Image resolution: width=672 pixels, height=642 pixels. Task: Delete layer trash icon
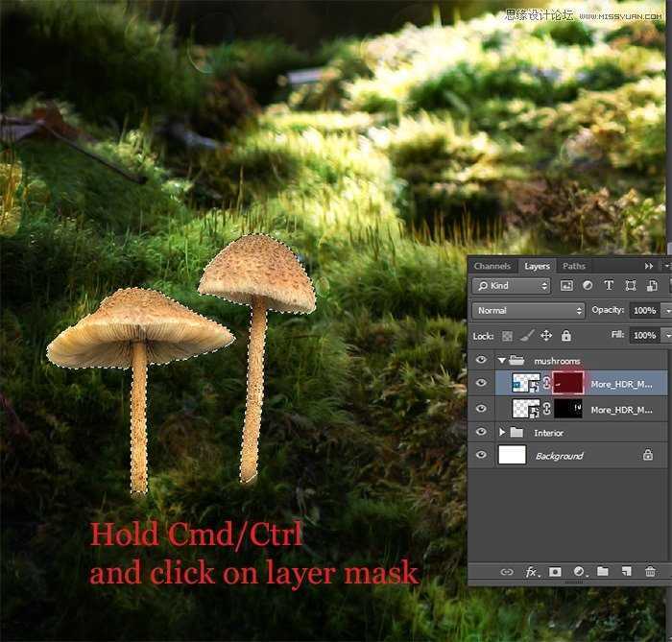pyautogui.click(x=650, y=571)
